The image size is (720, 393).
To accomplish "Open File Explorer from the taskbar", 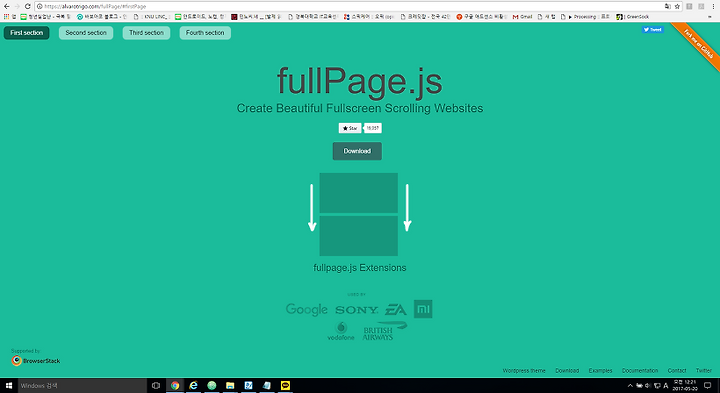I will pos(230,386).
